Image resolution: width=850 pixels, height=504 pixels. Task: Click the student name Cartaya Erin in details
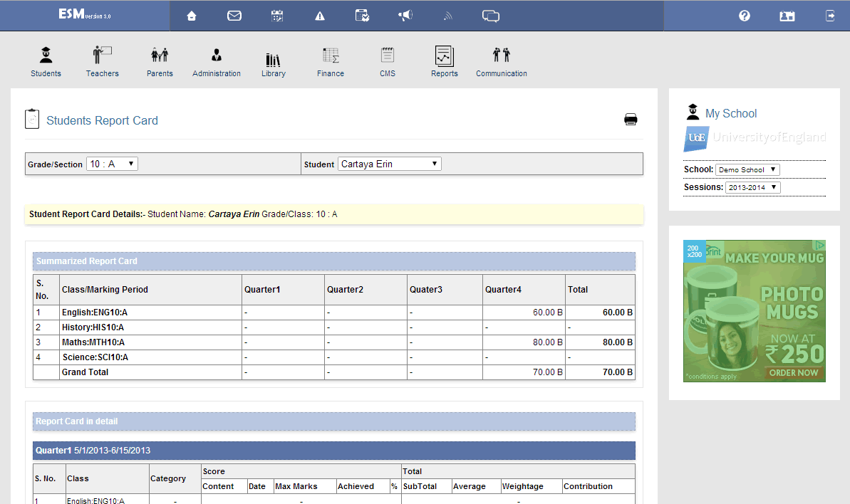click(234, 214)
